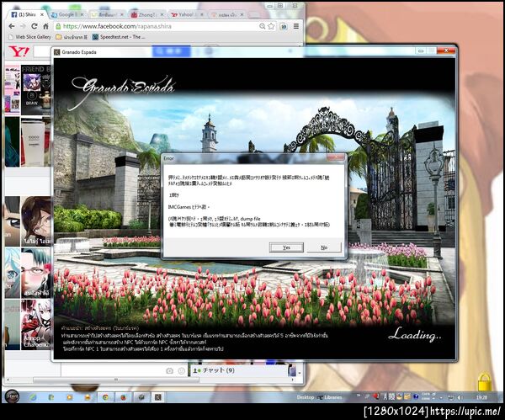Open Granado Espada taskbar button

[158, 397]
